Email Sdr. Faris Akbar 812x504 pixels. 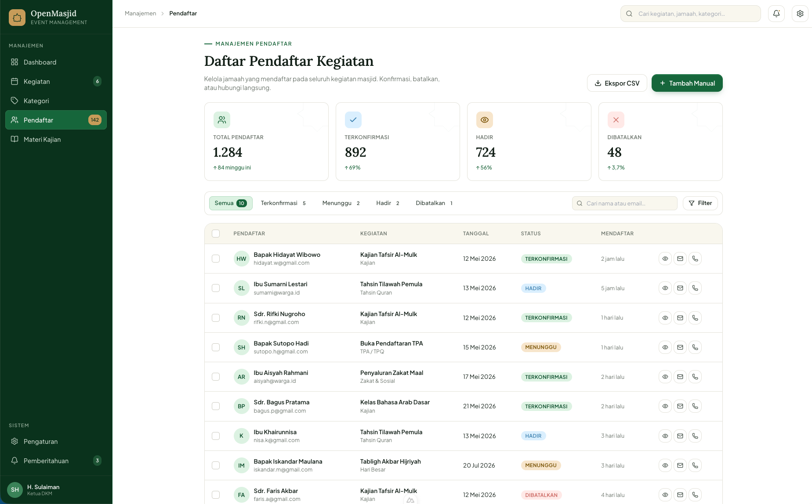680,495
